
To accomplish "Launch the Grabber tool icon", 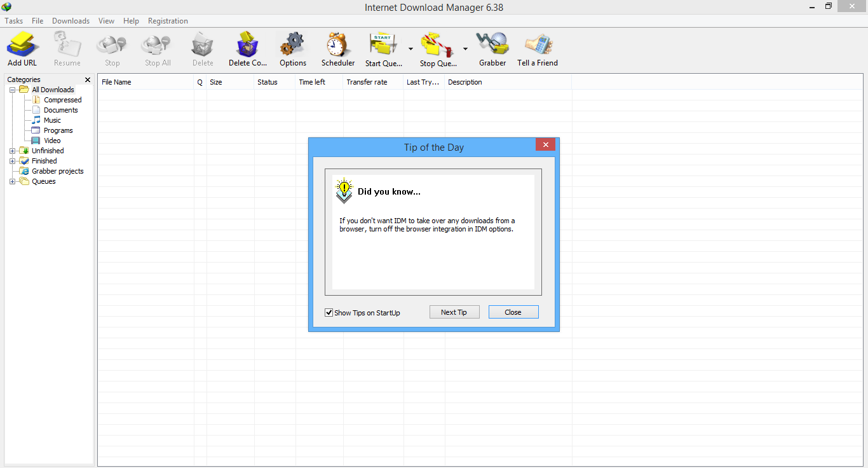I will [493, 45].
